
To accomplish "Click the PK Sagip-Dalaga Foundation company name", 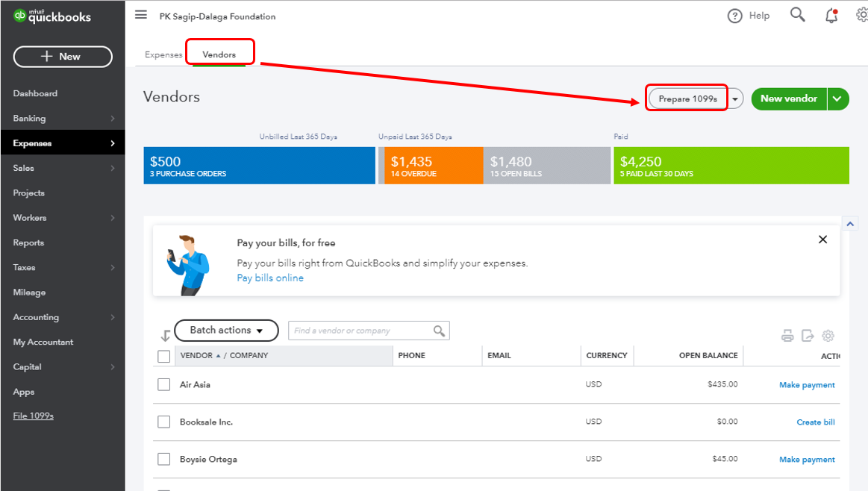I will click(x=217, y=16).
